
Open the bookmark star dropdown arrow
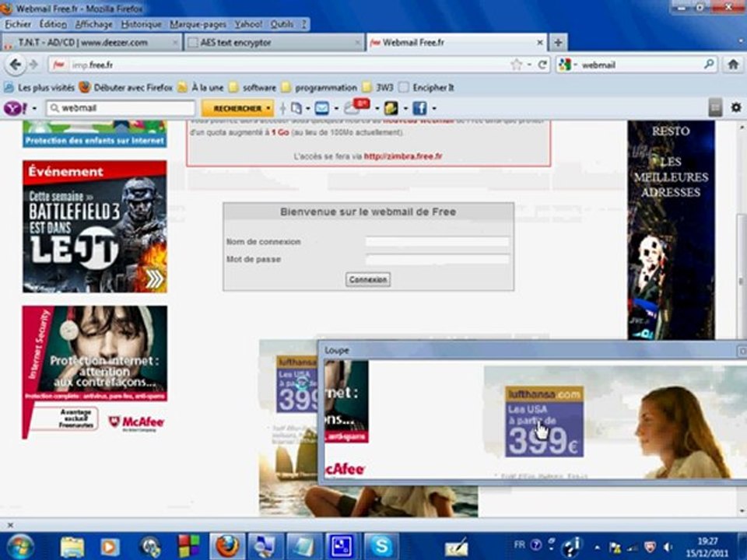click(x=529, y=65)
